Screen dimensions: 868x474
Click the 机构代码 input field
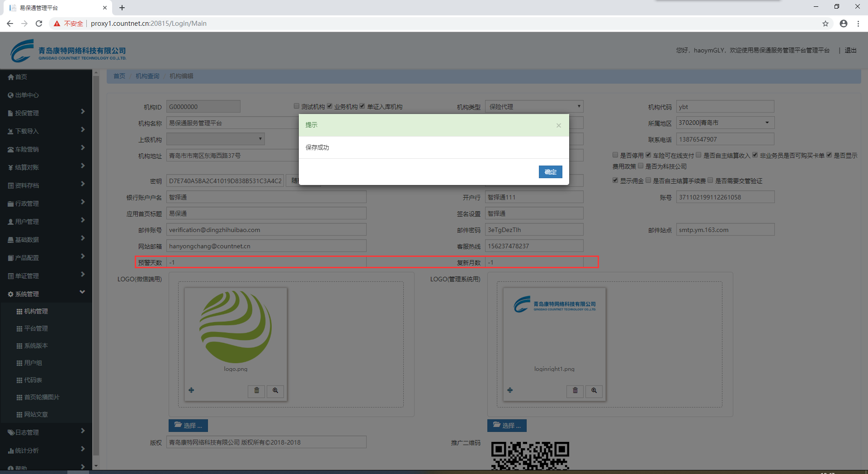[x=726, y=107]
